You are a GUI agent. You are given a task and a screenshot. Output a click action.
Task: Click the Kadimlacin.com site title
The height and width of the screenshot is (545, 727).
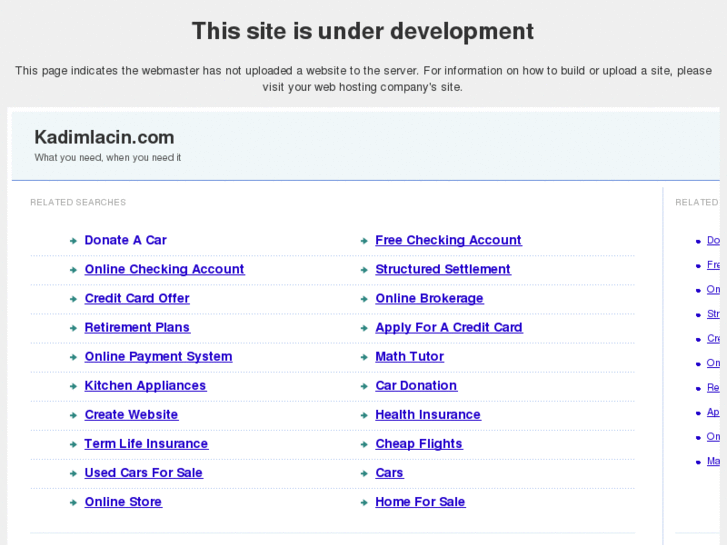[x=104, y=137]
